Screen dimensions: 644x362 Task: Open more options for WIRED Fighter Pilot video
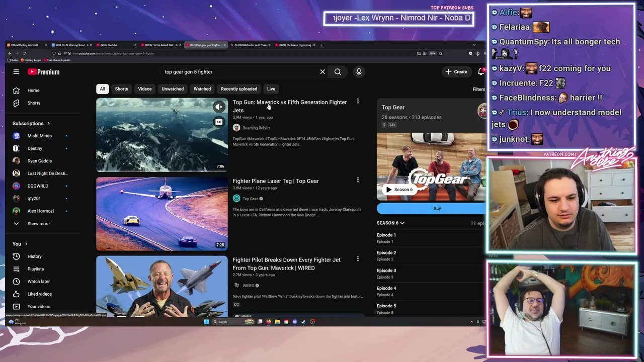(358, 259)
